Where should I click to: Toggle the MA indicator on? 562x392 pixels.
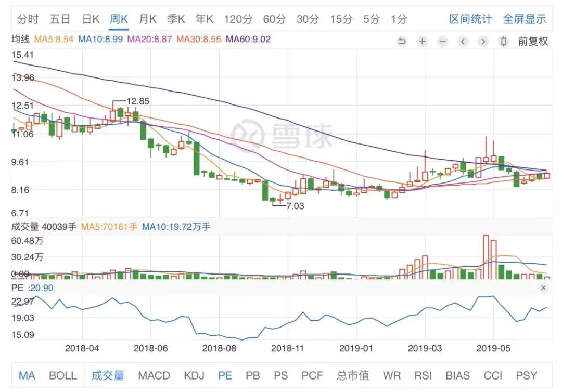tap(26, 375)
